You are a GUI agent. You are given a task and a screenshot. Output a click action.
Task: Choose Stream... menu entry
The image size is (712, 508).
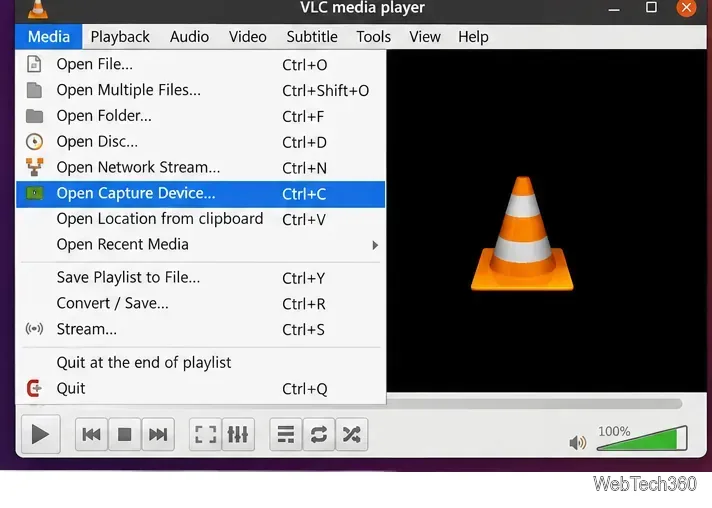point(200,330)
